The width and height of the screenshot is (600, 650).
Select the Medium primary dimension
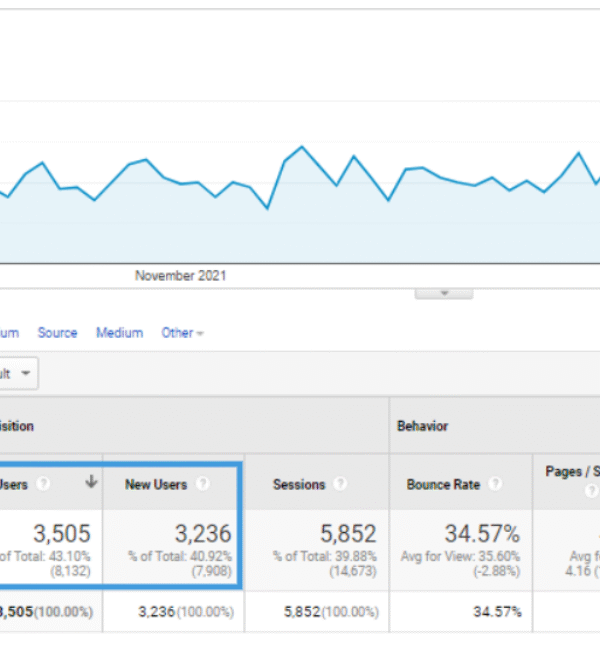click(x=119, y=333)
